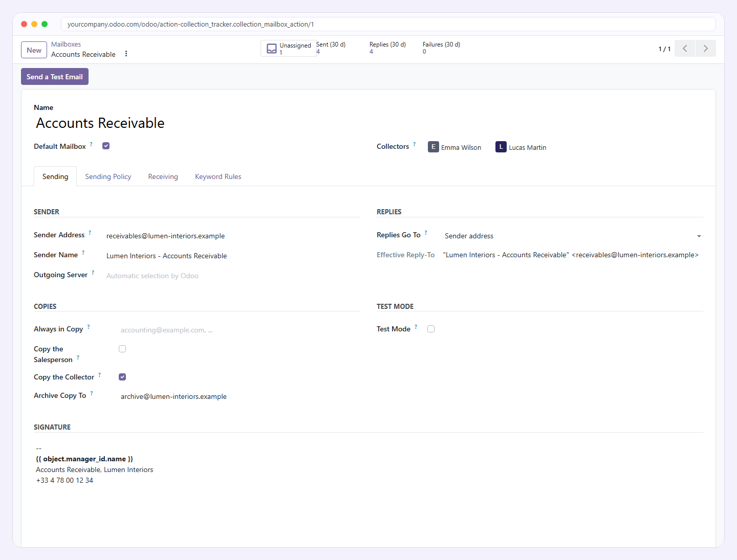Click the Sender Address input field
Screen dimensions: 737x560
coord(232,236)
